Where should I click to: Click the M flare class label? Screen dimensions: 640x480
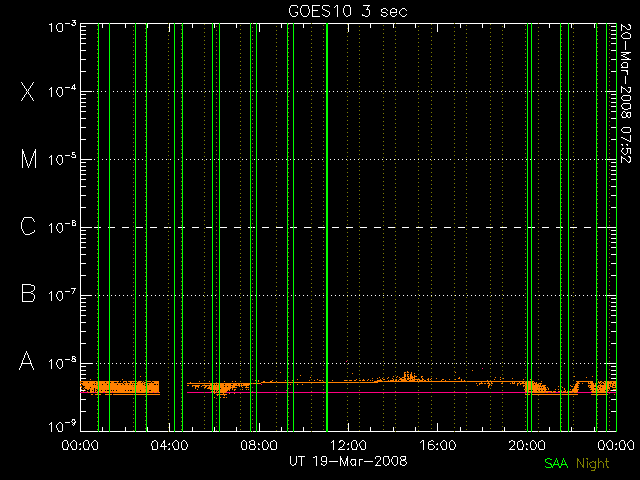click(x=29, y=159)
